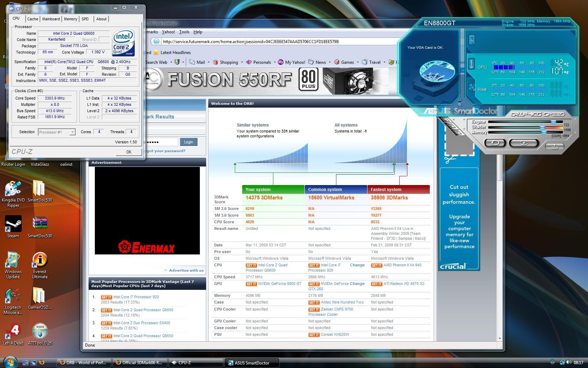Click the Shopping bag icon
588x368 pixels.
pos(215,62)
